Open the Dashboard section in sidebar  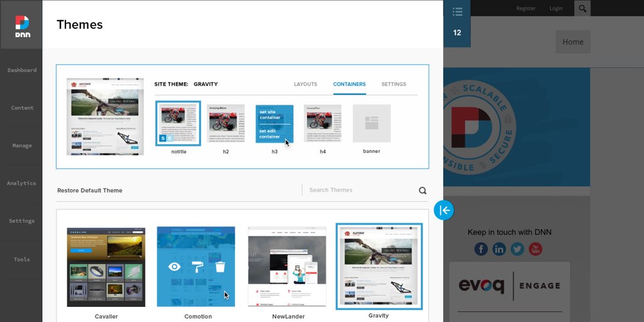coord(22,70)
